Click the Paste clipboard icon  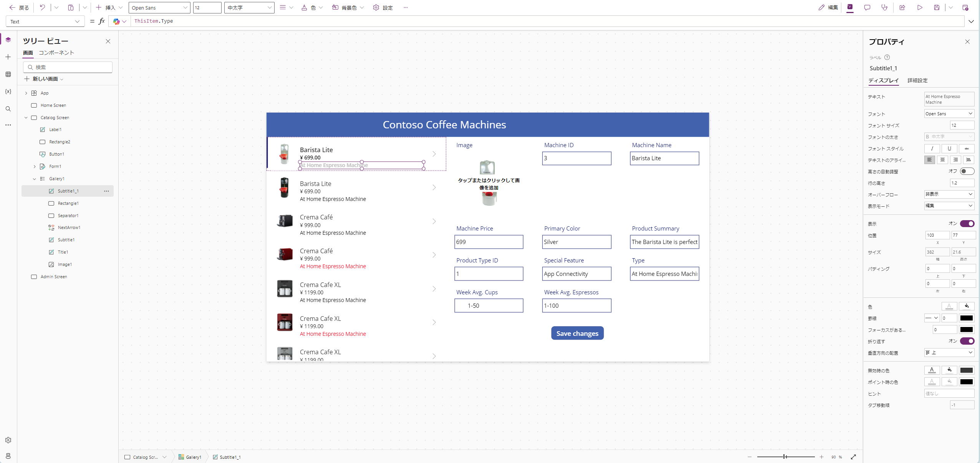71,7
